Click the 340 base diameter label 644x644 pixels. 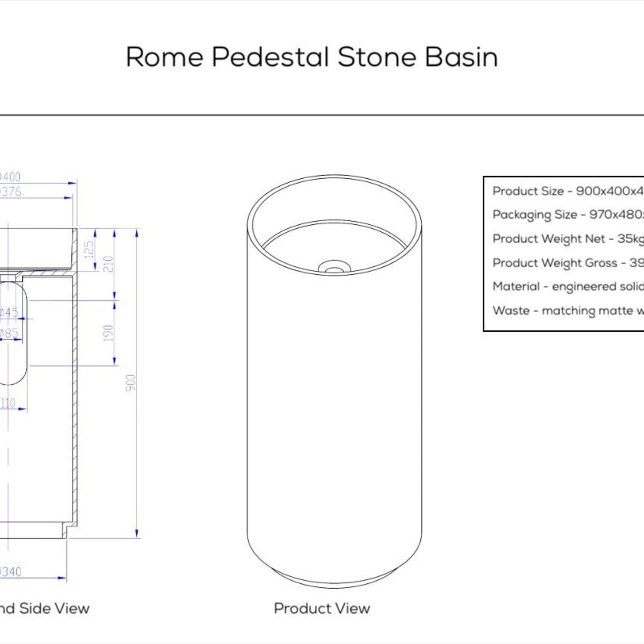pos(10,571)
